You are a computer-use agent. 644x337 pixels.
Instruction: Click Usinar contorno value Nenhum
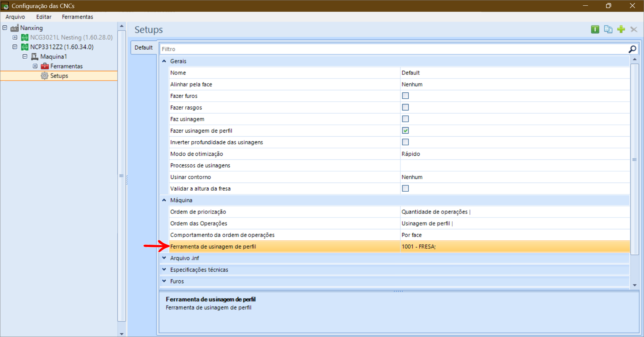pyautogui.click(x=412, y=177)
